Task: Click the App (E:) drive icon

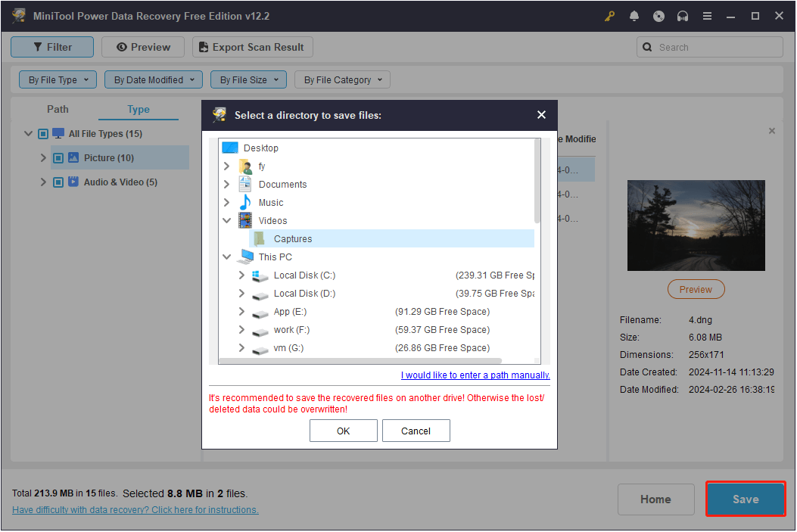Action: 260,313
